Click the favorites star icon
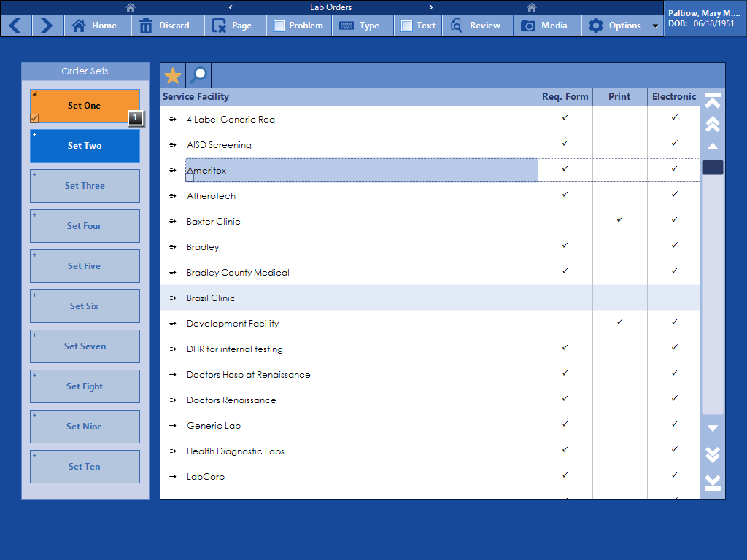747x560 pixels. [x=173, y=76]
